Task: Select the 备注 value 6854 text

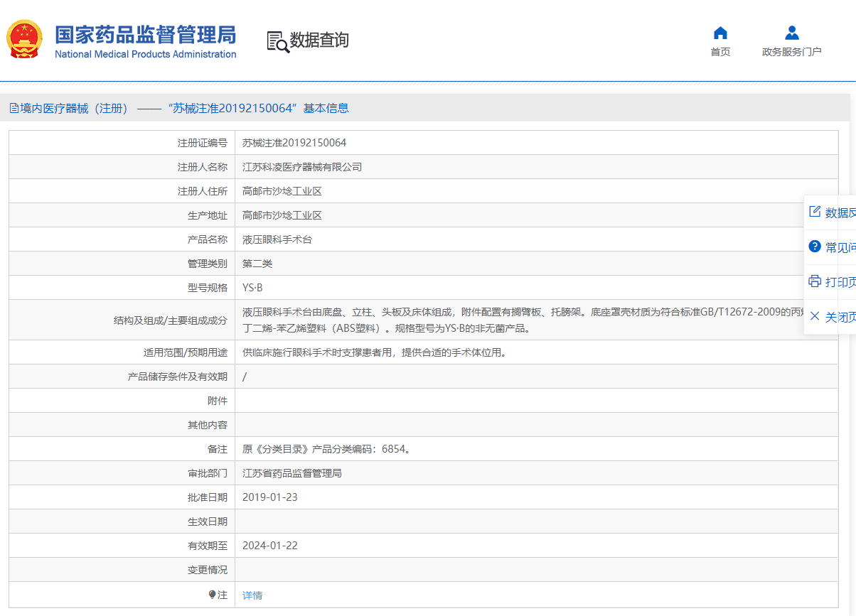Action: (x=327, y=449)
